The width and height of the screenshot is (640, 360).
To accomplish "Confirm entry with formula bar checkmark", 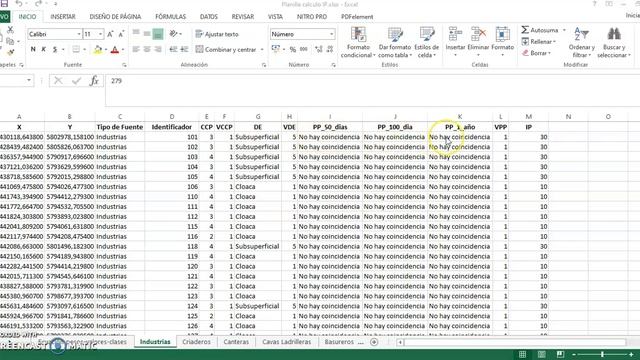I will [76, 81].
